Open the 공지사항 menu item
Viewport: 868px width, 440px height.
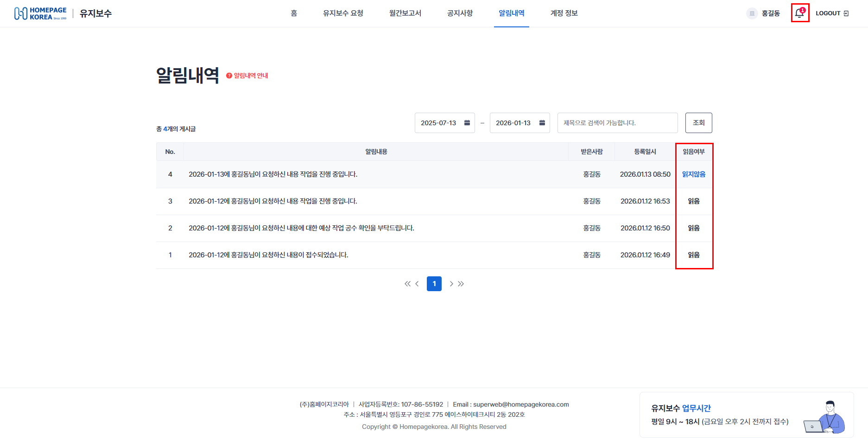[x=460, y=13]
